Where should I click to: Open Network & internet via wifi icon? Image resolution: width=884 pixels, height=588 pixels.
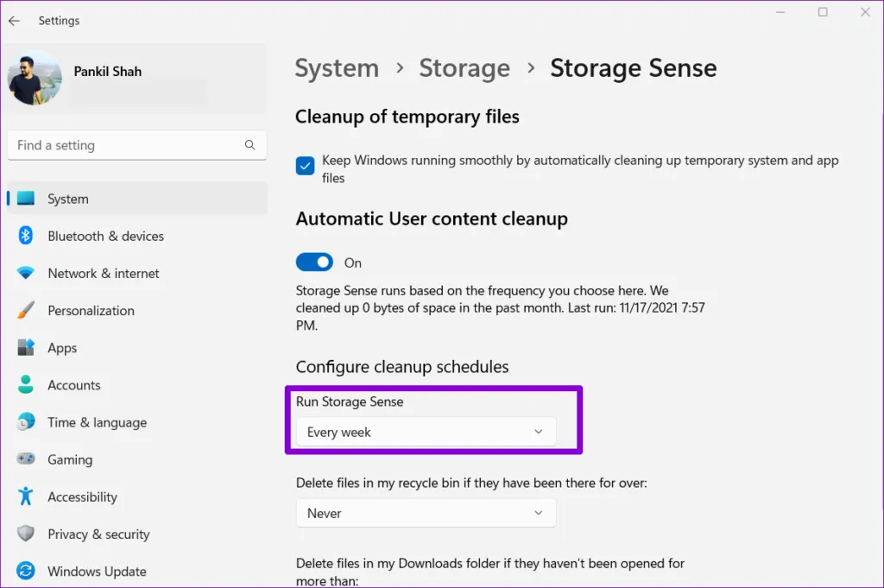point(26,273)
